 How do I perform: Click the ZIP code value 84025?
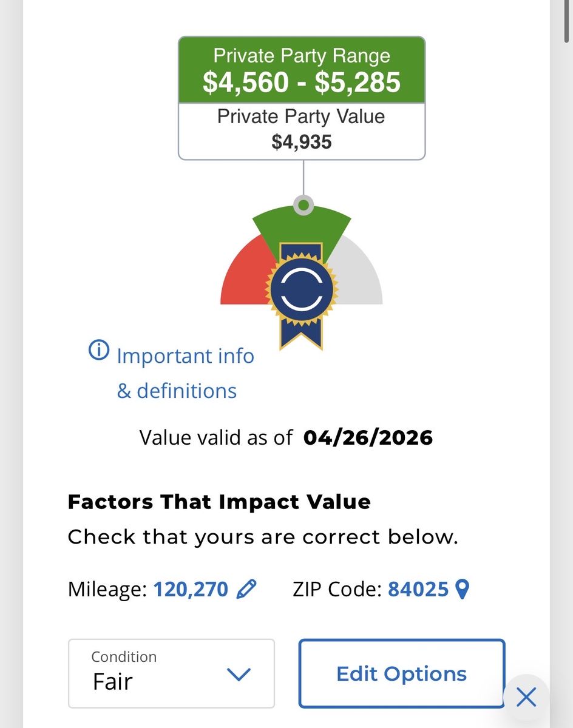tap(418, 589)
